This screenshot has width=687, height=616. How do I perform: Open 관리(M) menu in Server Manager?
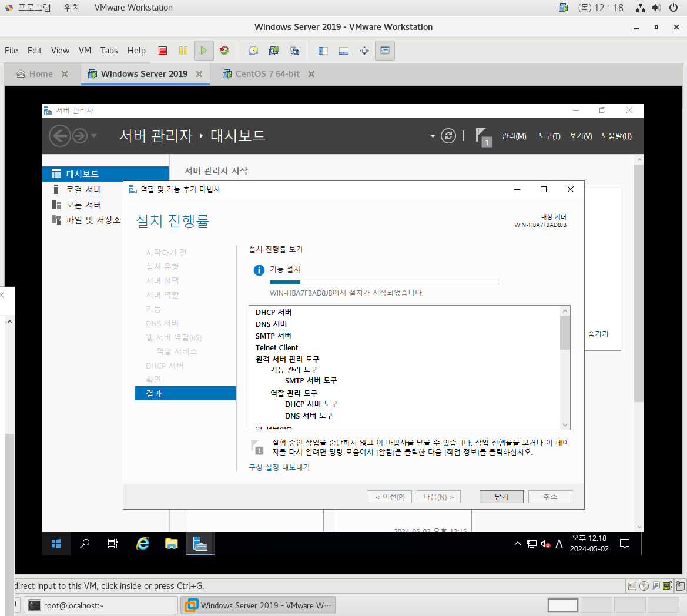point(514,136)
